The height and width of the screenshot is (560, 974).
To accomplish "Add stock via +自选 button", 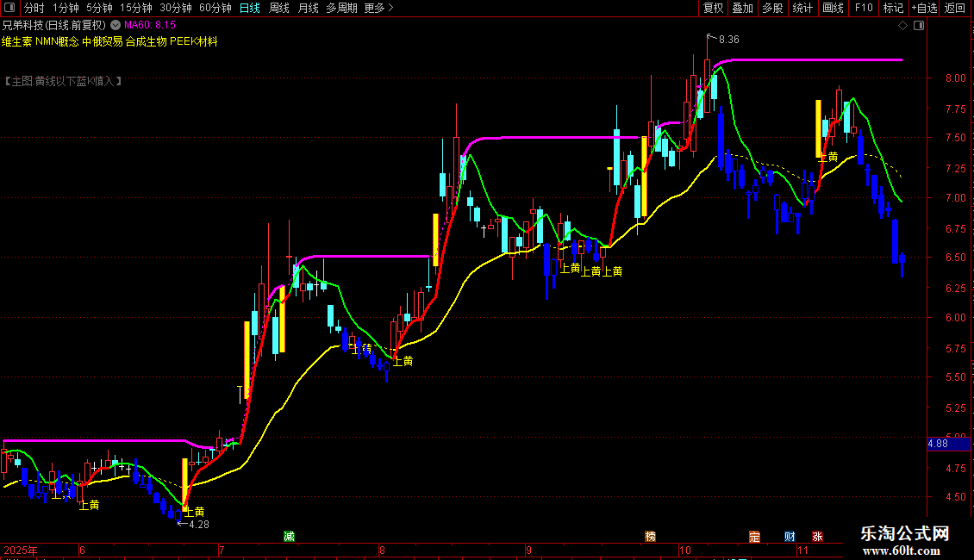I will (x=924, y=8).
